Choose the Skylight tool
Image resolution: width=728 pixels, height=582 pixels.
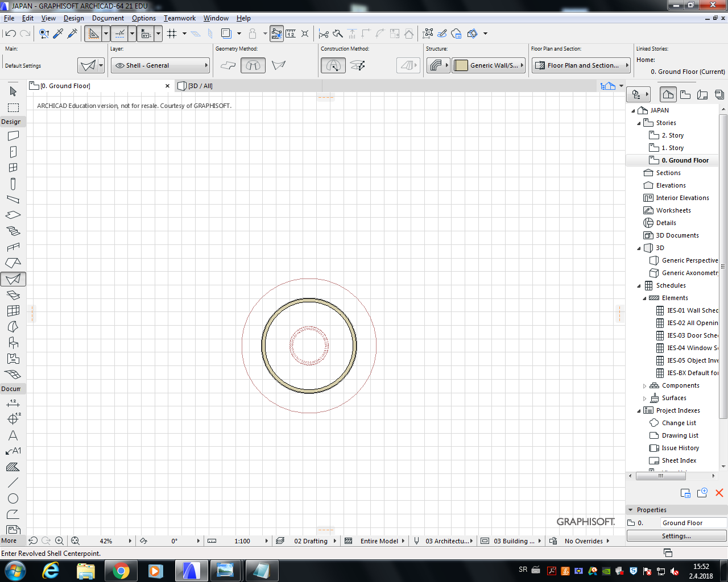pos(13,295)
